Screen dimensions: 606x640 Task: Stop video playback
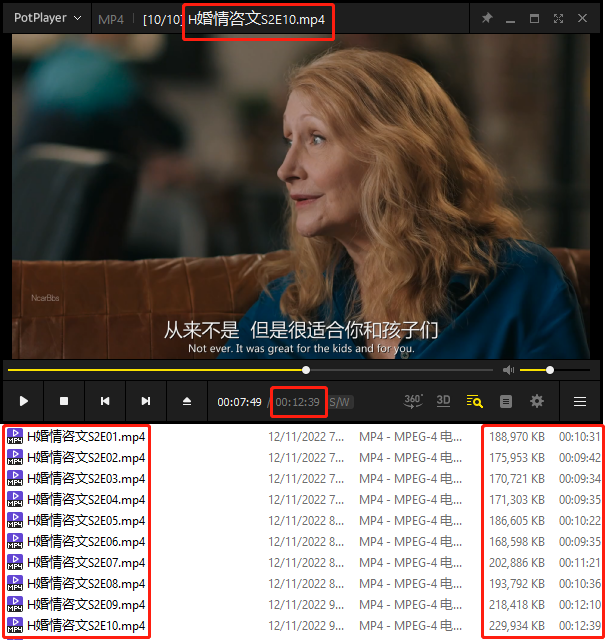[x=64, y=401]
